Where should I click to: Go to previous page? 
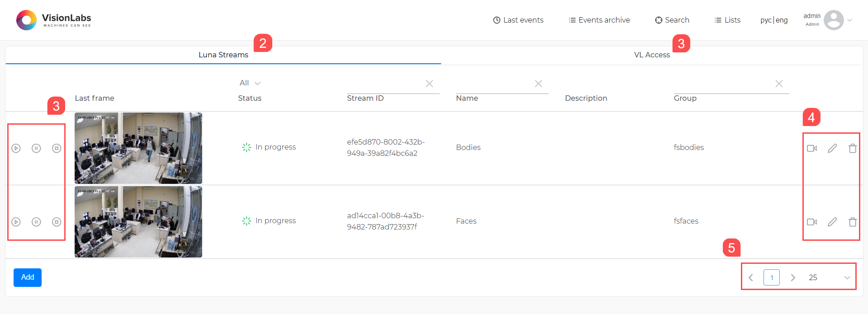(751, 277)
